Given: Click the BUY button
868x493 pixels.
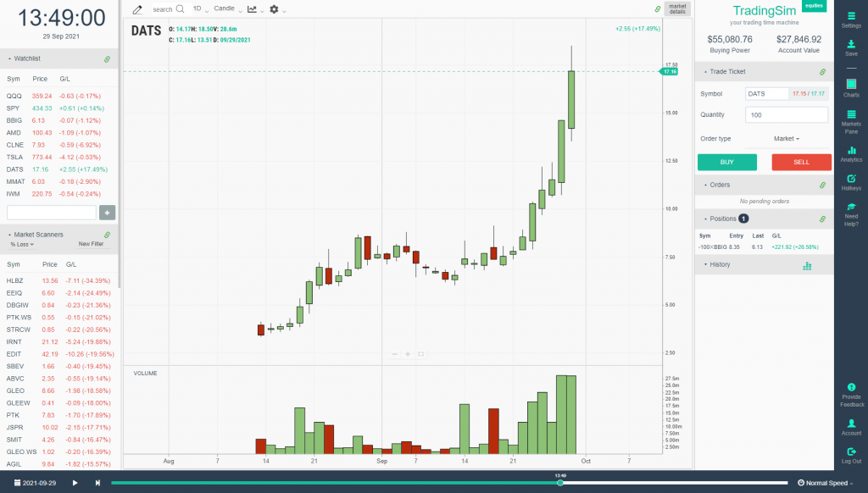Looking at the screenshot, I should [727, 162].
